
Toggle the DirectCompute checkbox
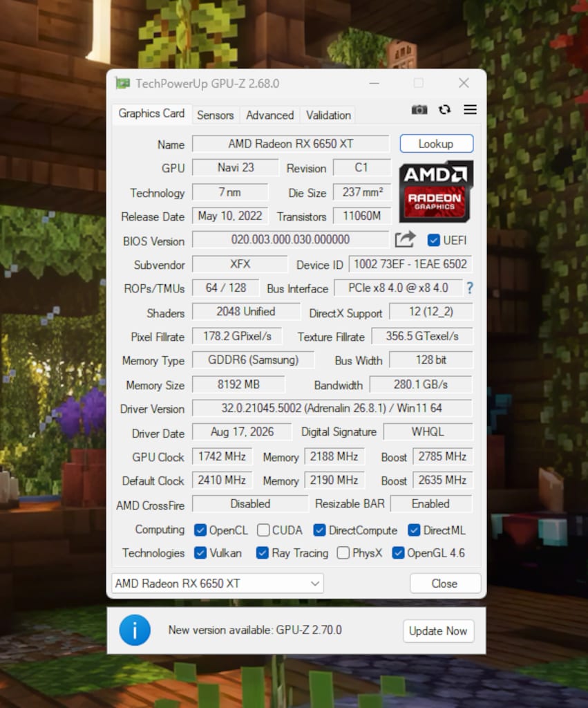(319, 530)
